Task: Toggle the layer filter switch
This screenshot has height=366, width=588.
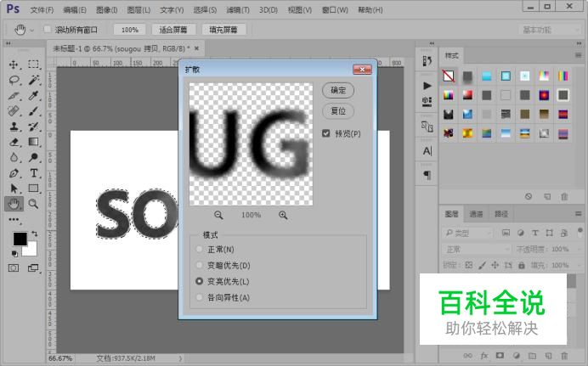Action: [x=580, y=231]
